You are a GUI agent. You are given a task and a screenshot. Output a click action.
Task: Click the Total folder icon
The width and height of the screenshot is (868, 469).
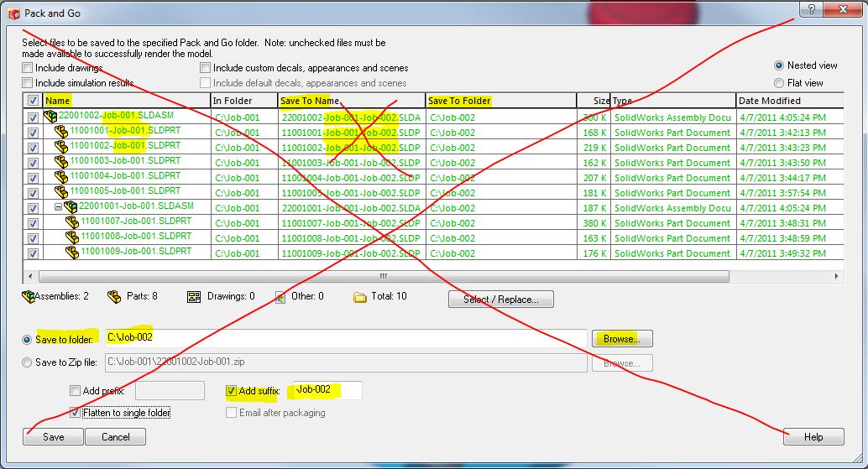360,298
